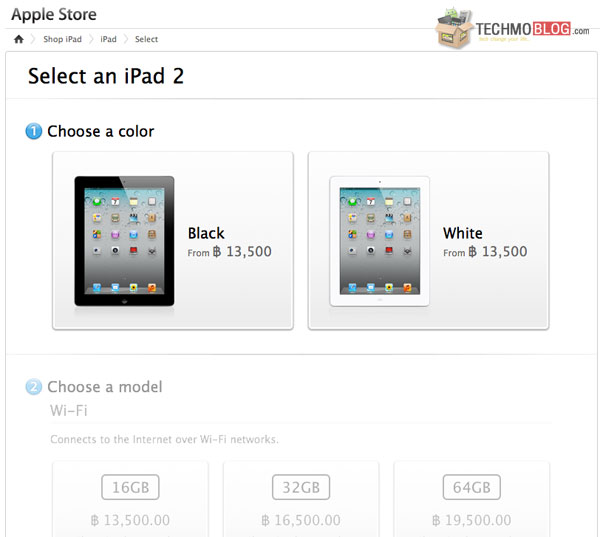The height and width of the screenshot is (537, 600).
Task: Click the ฿ 13,500.00 price under 16GB
Action: (x=130, y=520)
